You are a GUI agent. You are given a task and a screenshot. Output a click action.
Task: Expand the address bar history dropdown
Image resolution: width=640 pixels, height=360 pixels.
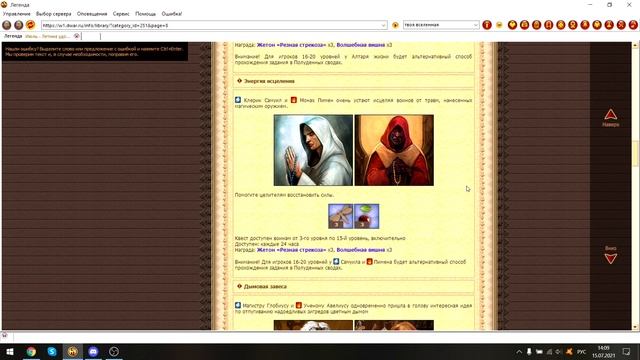[x=383, y=25]
